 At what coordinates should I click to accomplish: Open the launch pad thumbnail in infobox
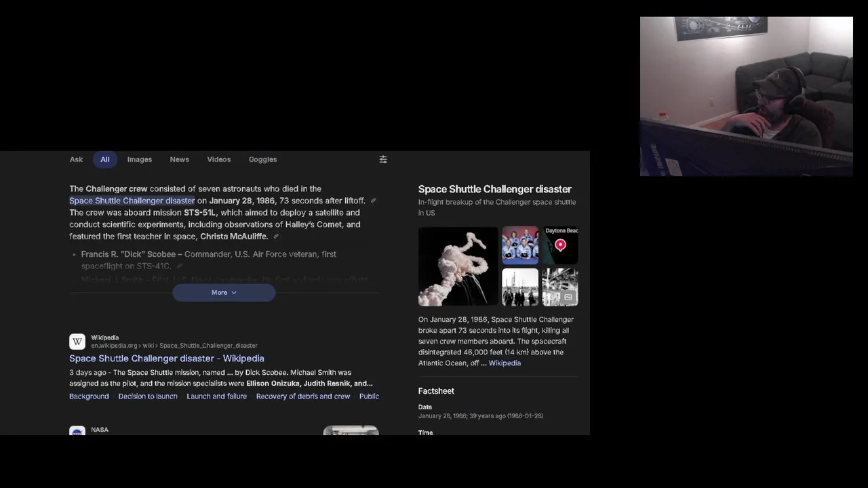(520, 287)
